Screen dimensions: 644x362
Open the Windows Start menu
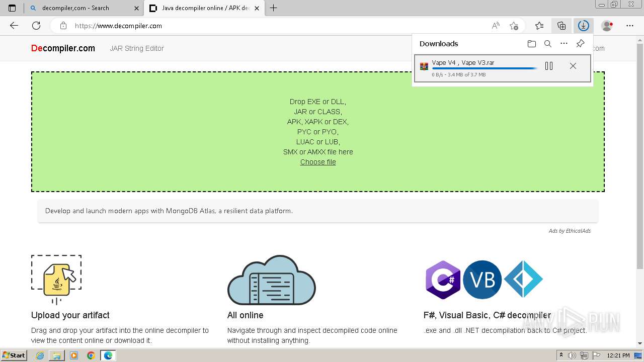click(x=14, y=355)
